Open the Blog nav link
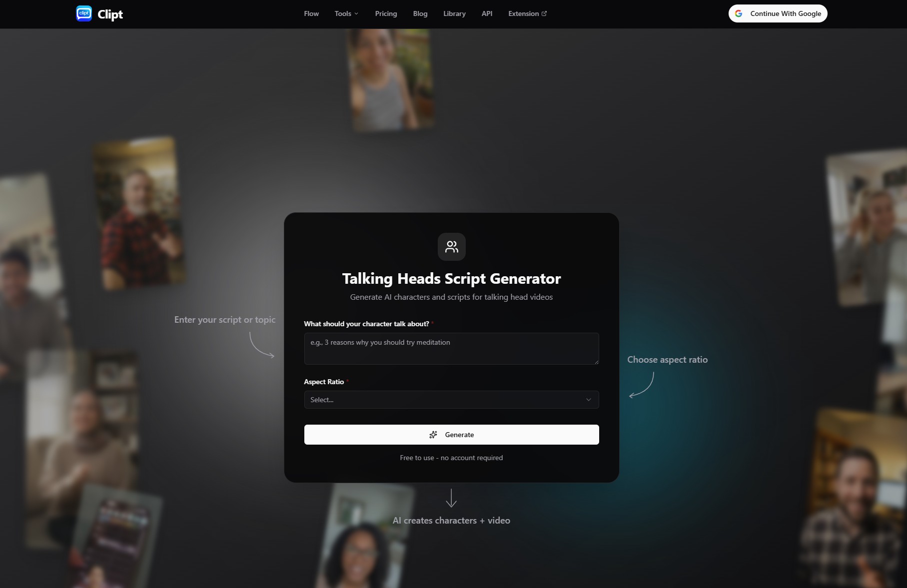Viewport: 907px width, 588px height. (420, 13)
